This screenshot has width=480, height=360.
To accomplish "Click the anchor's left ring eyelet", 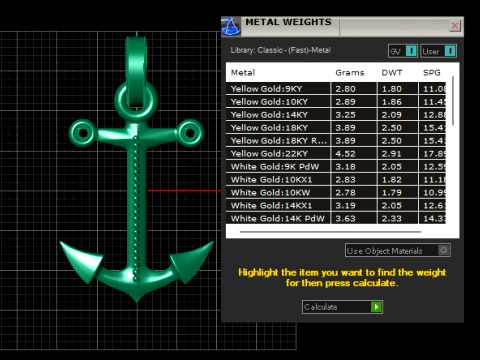I will [x=83, y=133].
